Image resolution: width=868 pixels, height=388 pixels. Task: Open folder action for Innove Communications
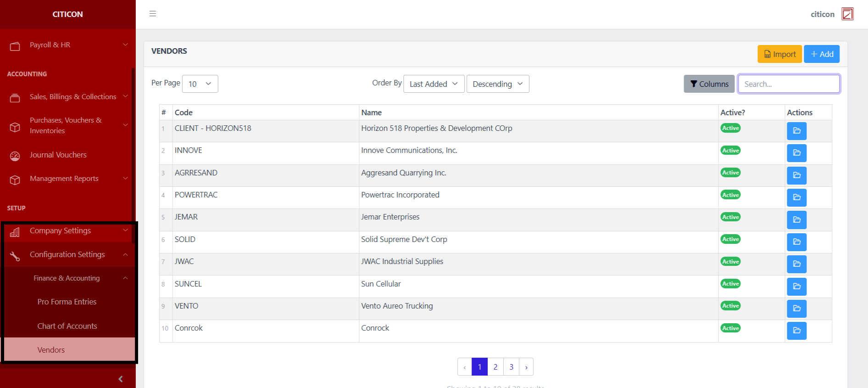coord(796,153)
